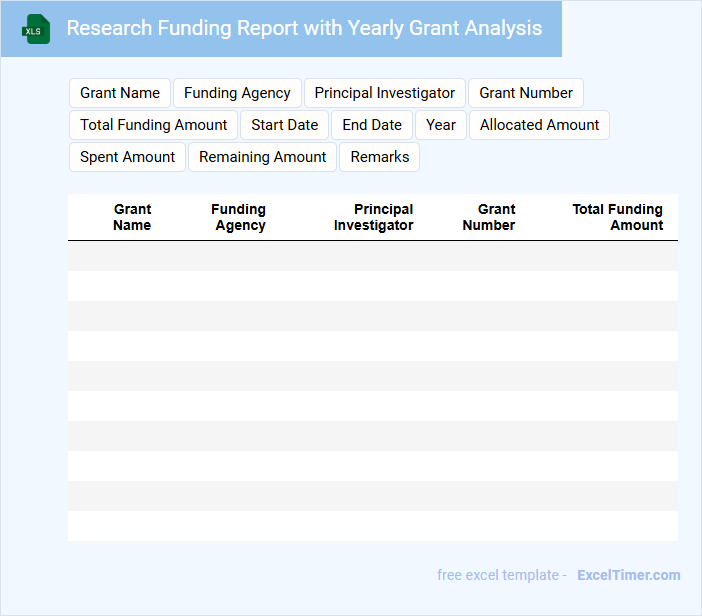Select the Grant Name tag
This screenshot has width=702, height=616.
[x=120, y=93]
